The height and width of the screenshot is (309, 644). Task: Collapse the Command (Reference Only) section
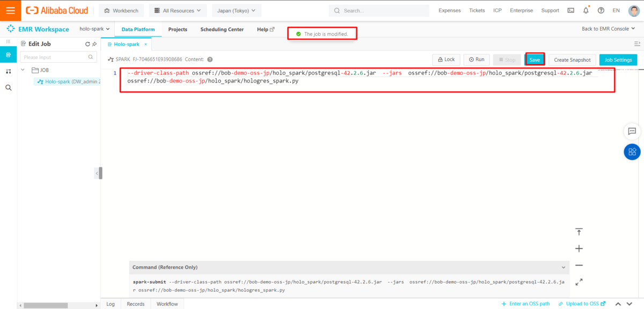[x=563, y=267]
